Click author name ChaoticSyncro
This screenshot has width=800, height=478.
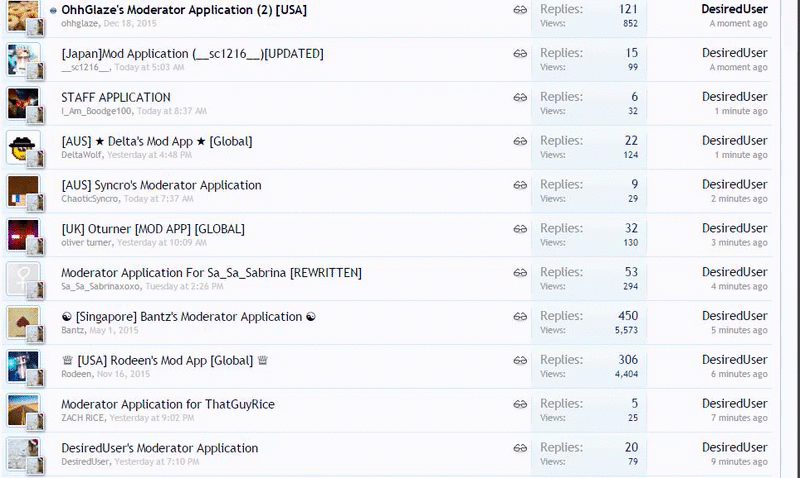point(90,199)
